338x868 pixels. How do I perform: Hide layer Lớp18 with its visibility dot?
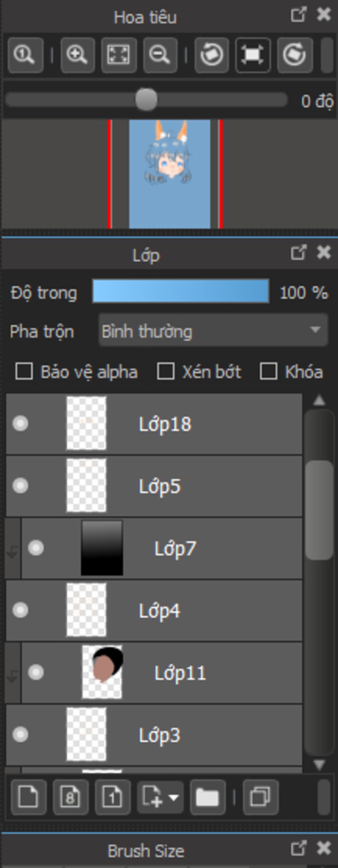[20, 423]
